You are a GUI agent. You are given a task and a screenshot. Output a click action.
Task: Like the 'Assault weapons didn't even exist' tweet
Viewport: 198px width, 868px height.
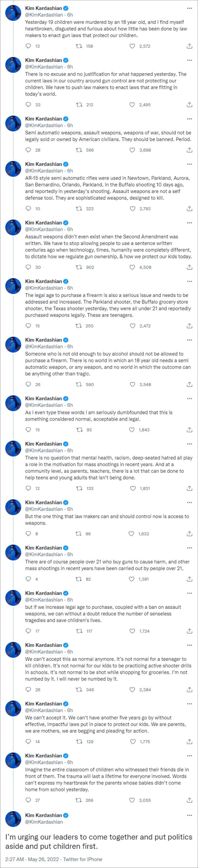click(133, 267)
